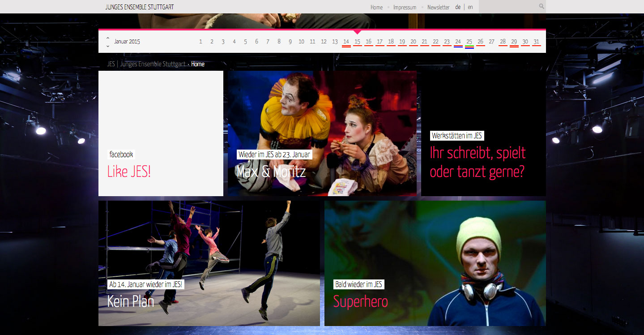Click the Werkstätten im JES label
This screenshot has width=644, height=335.
457,136
